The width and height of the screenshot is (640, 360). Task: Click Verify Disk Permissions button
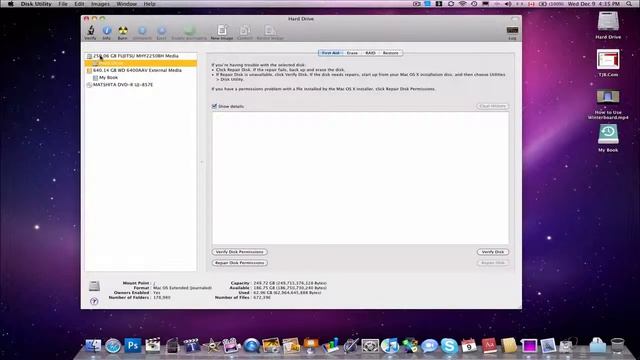[240, 252]
